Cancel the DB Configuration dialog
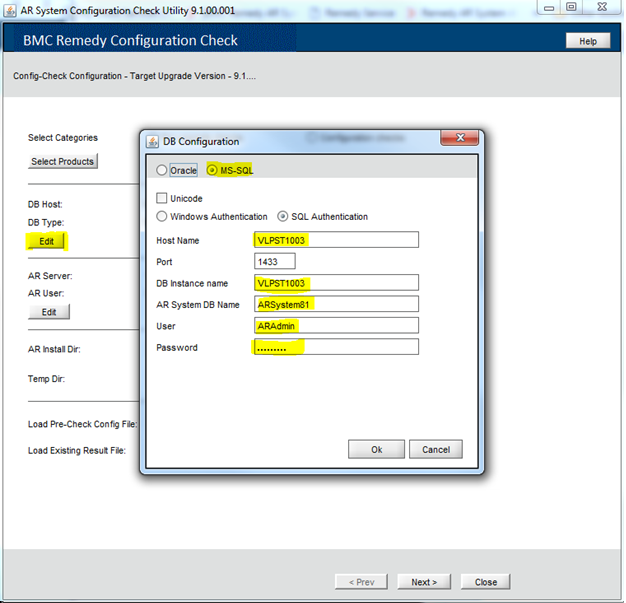 (x=436, y=450)
